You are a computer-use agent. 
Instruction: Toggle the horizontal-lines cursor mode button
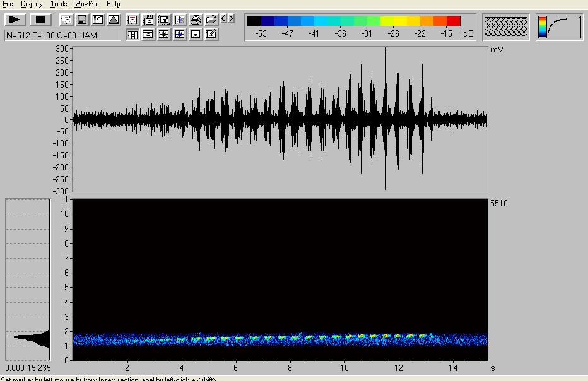point(148,35)
